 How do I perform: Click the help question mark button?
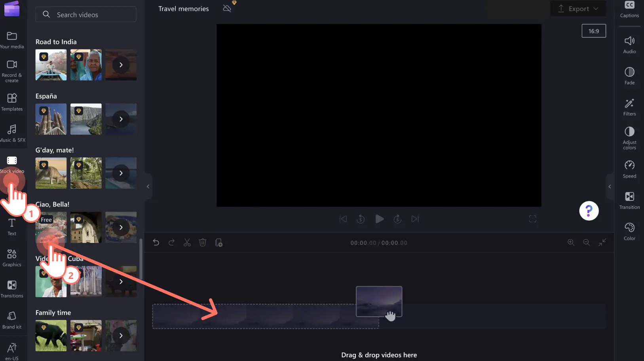[x=589, y=211]
